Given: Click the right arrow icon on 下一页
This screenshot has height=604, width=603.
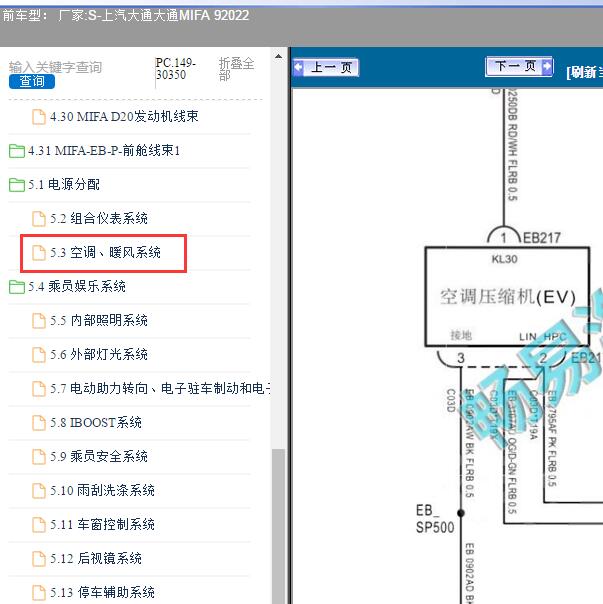Looking at the screenshot, I should click(546, 66).
